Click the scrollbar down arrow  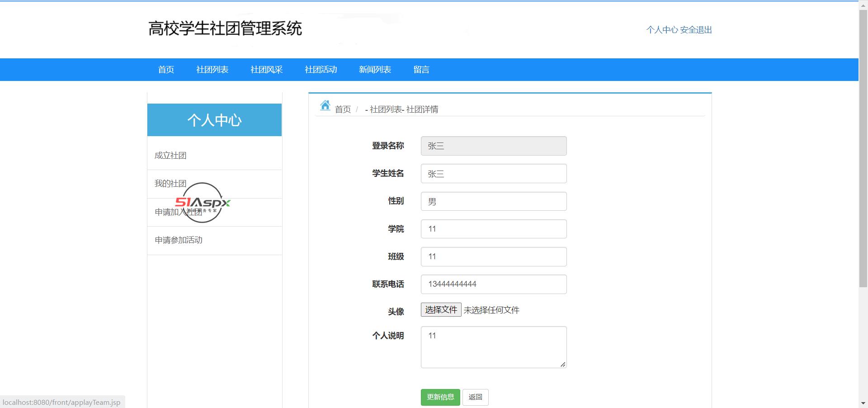tap(863, 403)
